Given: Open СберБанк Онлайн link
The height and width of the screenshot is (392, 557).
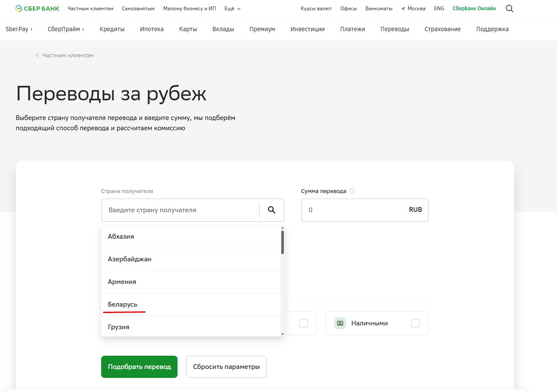Looking at the screenshot, I should point(474,9).
